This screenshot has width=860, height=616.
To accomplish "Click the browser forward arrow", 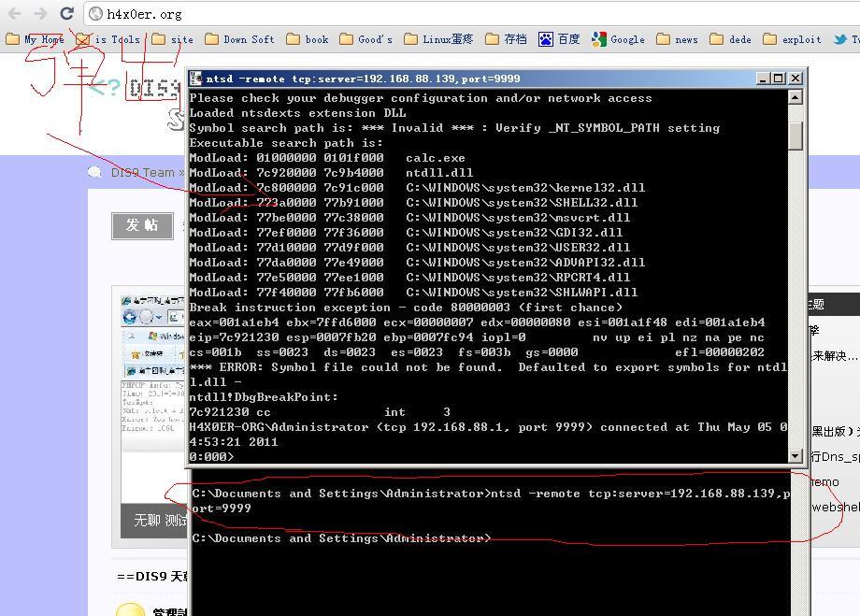I will pyautogui.click(x=40, y=13).
